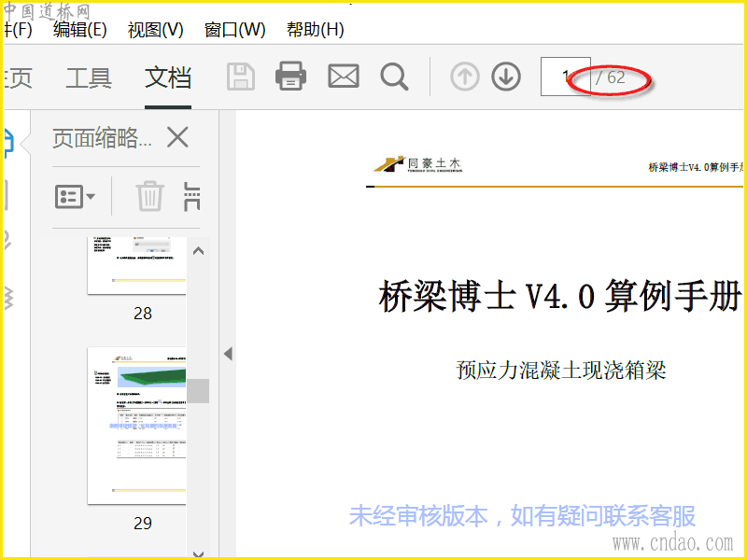Screen dimensions: 747x560
Task: Click thumbnail scrollbar down arrow
Action: pyautogui.click(x=198, y=553)
